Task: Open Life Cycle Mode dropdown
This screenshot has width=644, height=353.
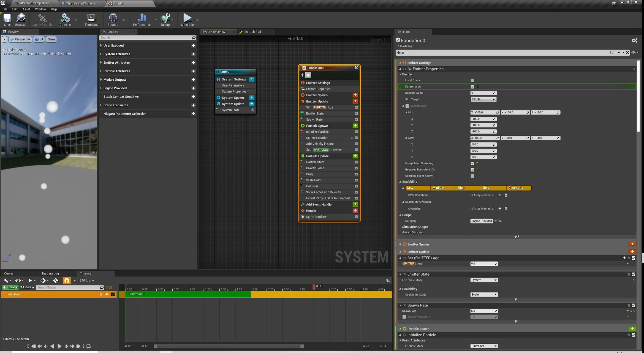Action: (x=484, y=280)
